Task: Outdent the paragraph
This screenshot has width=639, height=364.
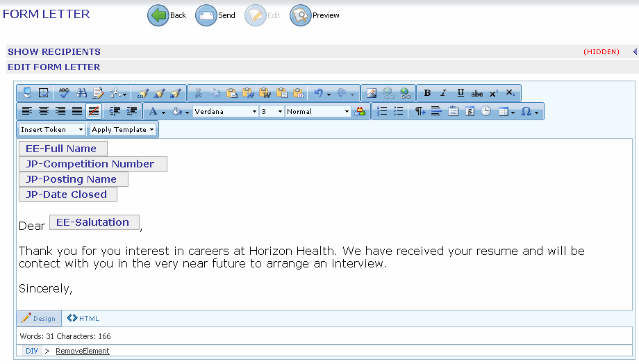Action: [x=132, y=111]
